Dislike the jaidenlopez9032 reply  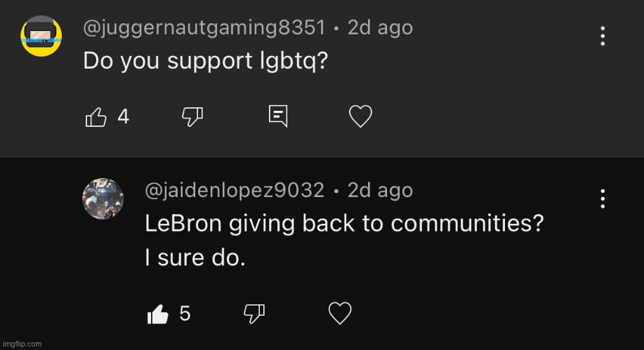pos(254,314)
